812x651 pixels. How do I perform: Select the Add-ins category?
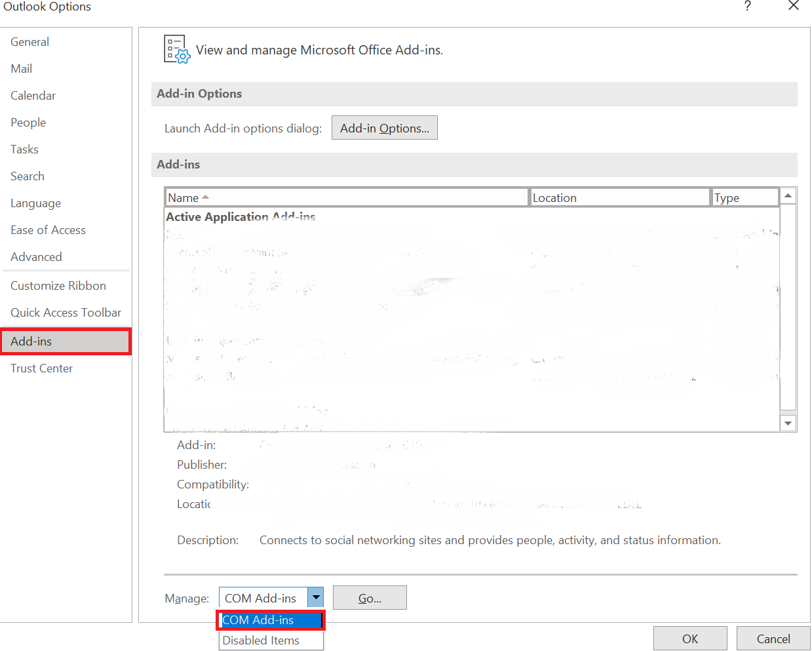[x=66, y=342]
